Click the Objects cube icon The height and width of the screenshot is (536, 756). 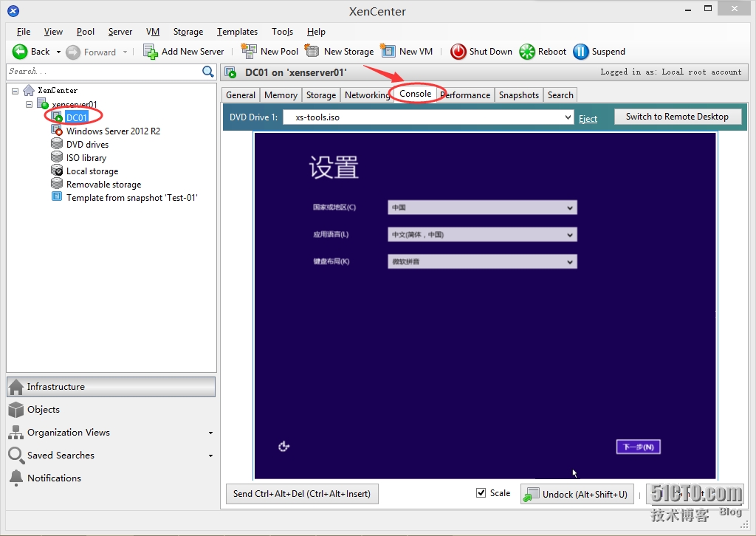(x=16, y=410)
